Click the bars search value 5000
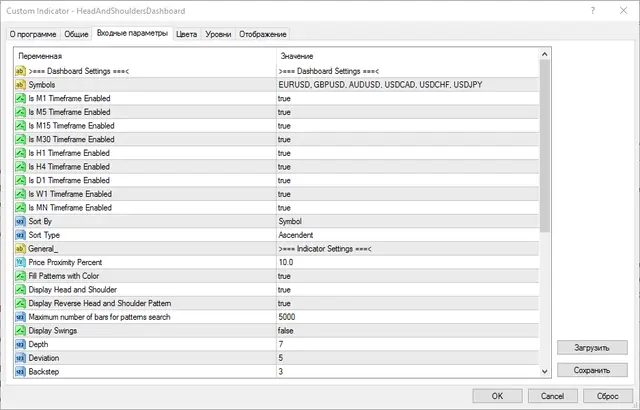 pos(287,317)
